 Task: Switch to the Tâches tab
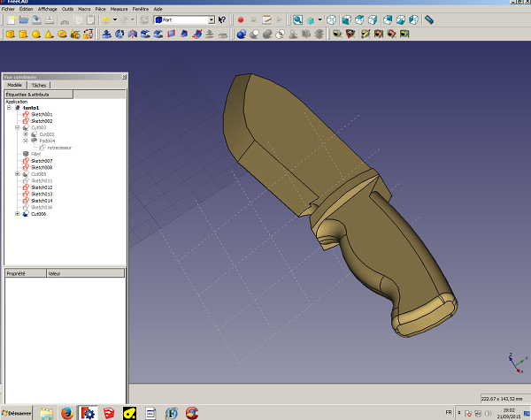tap(39, 85)
